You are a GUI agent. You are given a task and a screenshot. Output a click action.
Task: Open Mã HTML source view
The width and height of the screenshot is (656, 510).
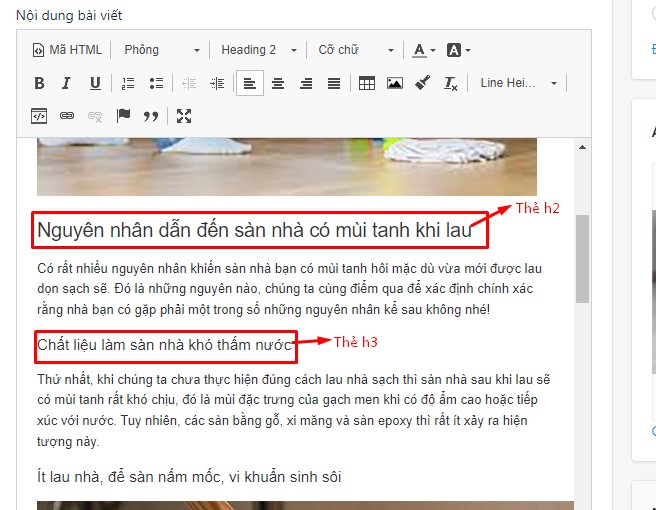point(67,50)
